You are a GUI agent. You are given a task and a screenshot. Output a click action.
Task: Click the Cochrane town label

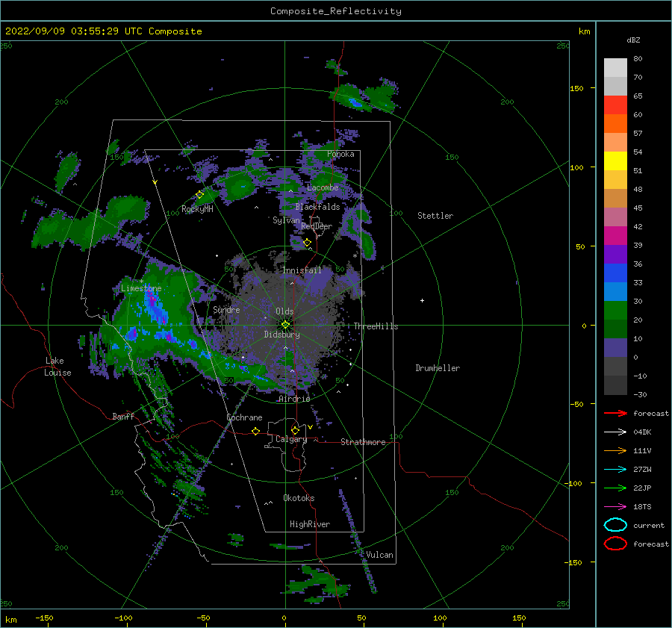pos(244,417)
